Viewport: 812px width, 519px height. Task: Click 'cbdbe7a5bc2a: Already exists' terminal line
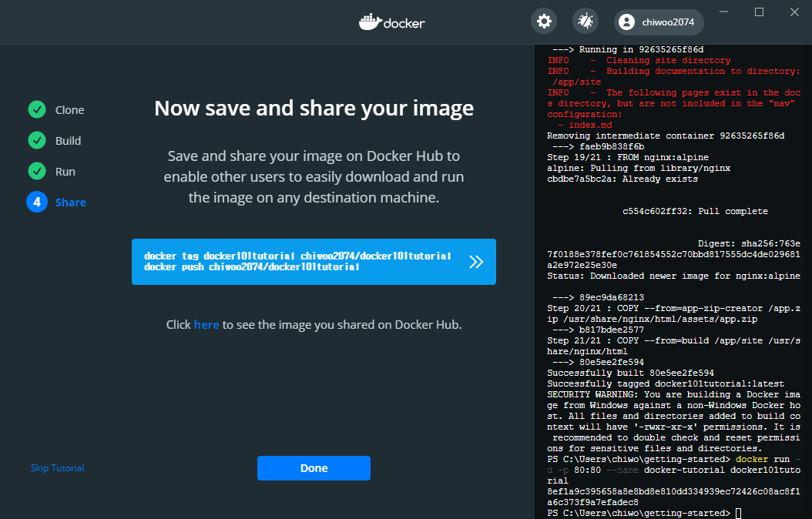pos(622,179)
